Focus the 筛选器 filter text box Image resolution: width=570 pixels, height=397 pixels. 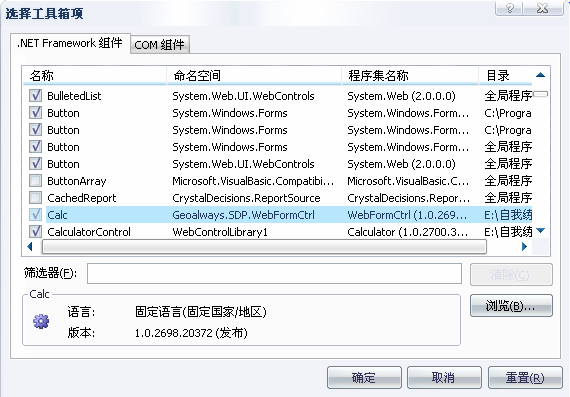[274, 273]
